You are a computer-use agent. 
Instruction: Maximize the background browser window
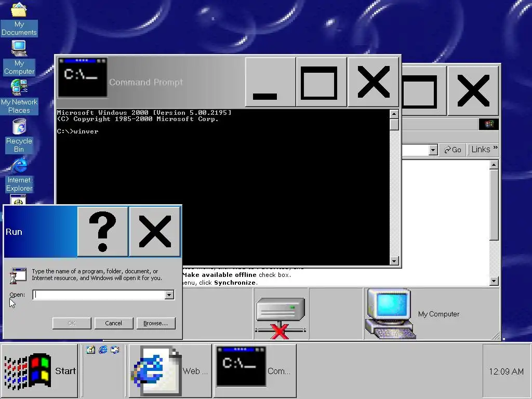[x=423, y=91]
